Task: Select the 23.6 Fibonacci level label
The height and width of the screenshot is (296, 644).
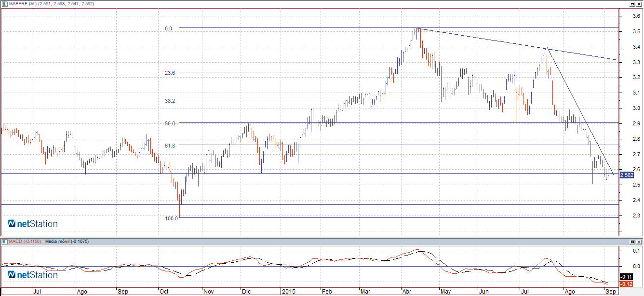Action: click(170, 73)
